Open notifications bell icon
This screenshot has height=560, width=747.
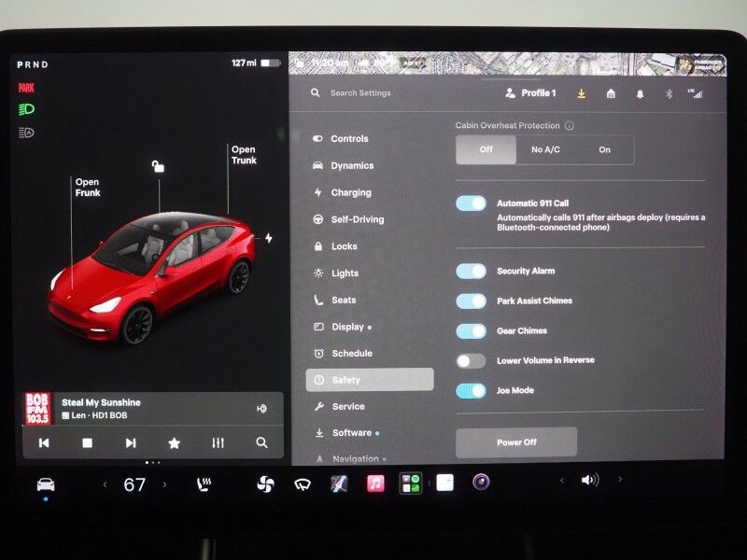pos(640,94)
